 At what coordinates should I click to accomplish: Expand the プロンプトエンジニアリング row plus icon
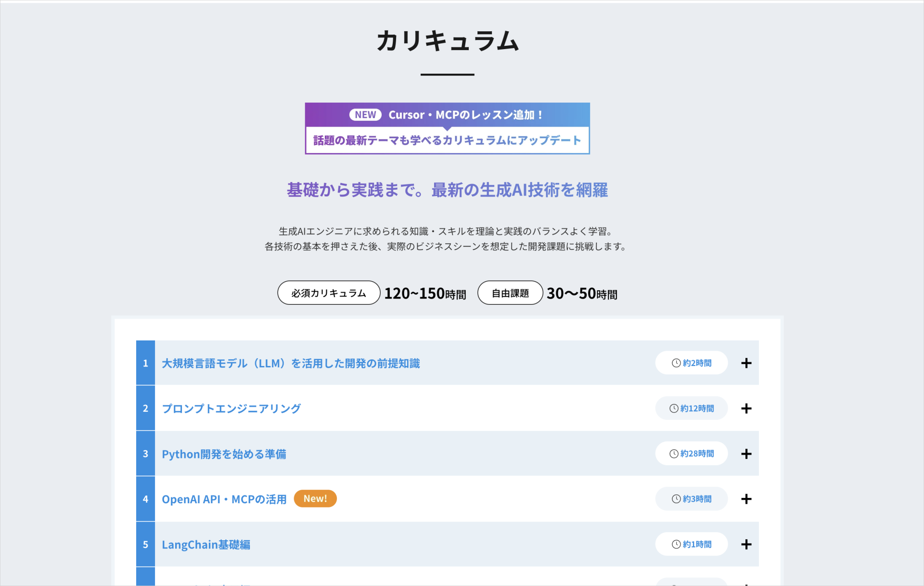click(746, 408)
